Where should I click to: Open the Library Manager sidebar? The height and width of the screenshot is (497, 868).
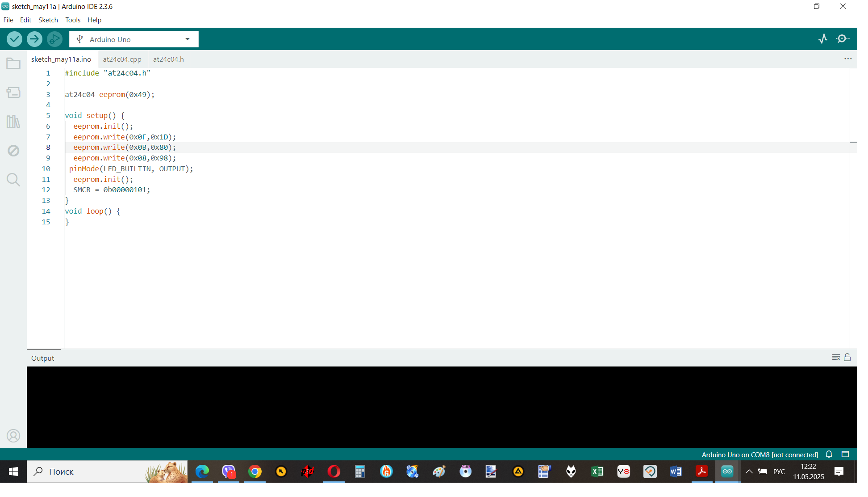pos(13,122)
